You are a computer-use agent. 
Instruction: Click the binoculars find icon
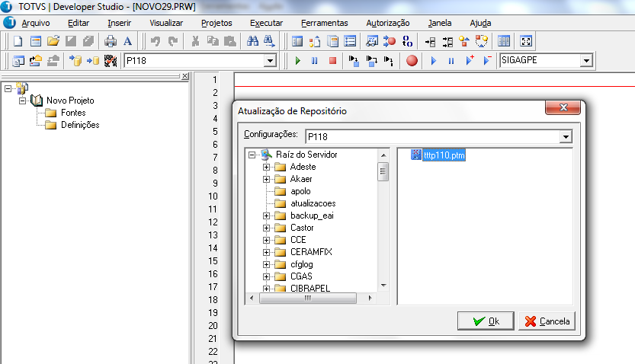(x=253, y=41)
